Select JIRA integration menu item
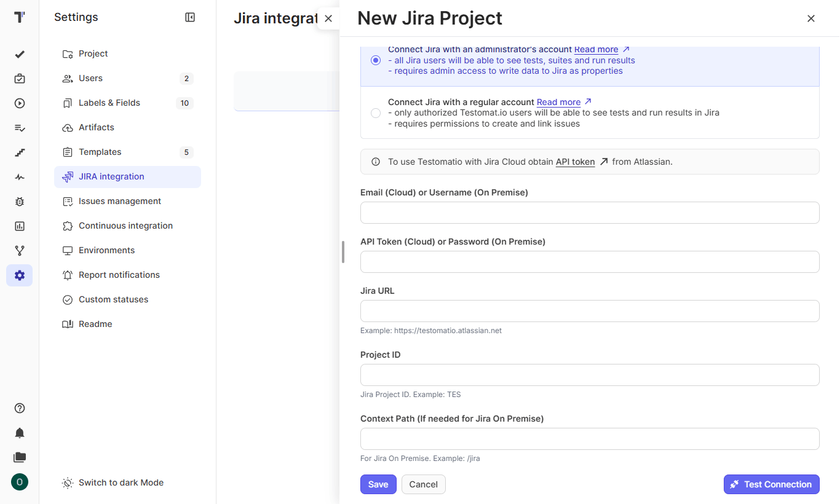 point(127,177)
